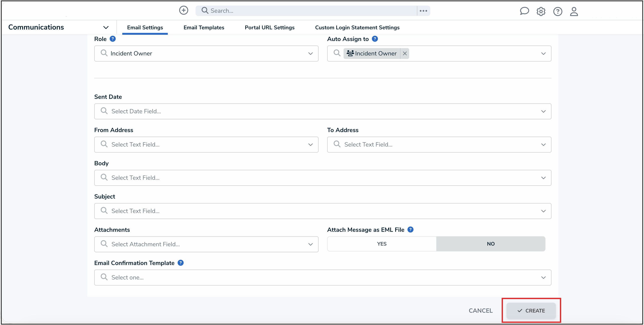Click the Auto Assign to help tooltip icon
Viewport: 644px width, 325px height.
tap(375, 39)
